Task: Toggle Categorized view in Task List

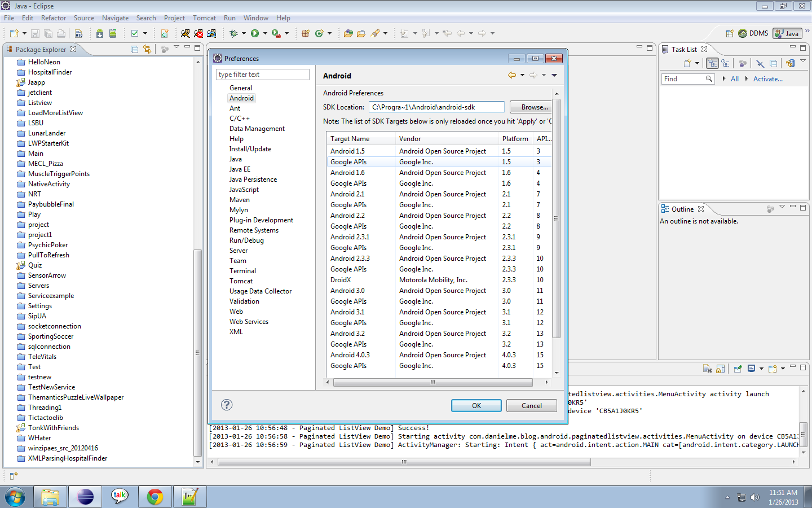Action: tap(712, 63)
